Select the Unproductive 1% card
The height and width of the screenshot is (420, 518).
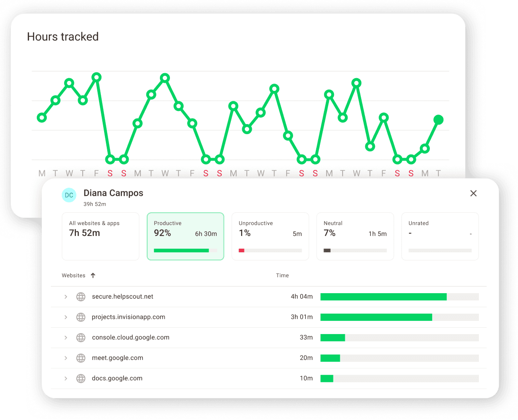(x=270, y=236)
